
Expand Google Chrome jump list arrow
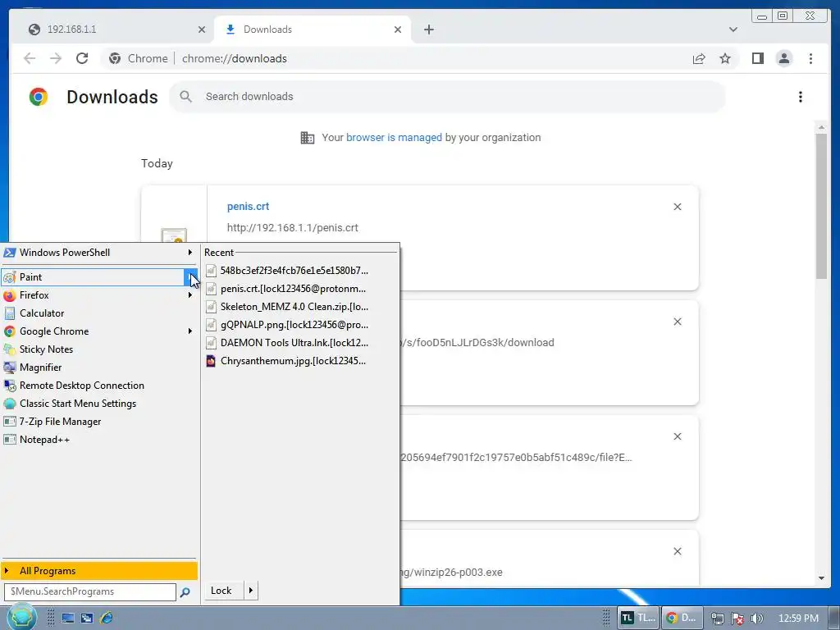(189, 331)
